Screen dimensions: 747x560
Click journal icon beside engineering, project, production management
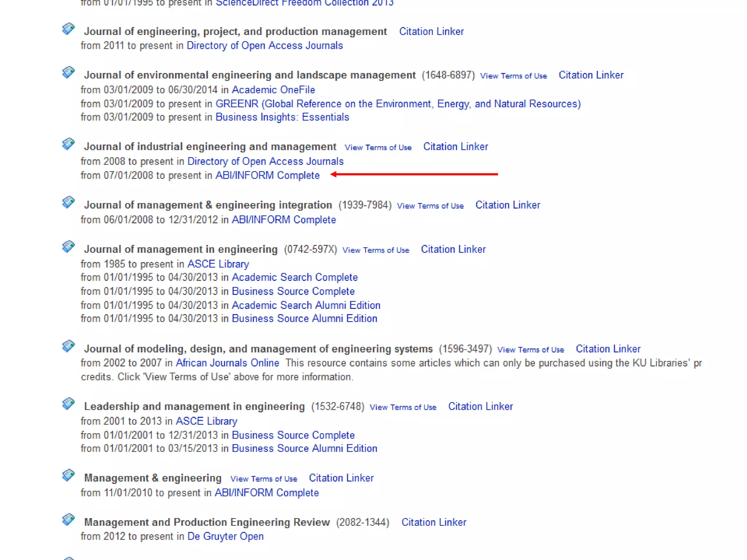68,29
